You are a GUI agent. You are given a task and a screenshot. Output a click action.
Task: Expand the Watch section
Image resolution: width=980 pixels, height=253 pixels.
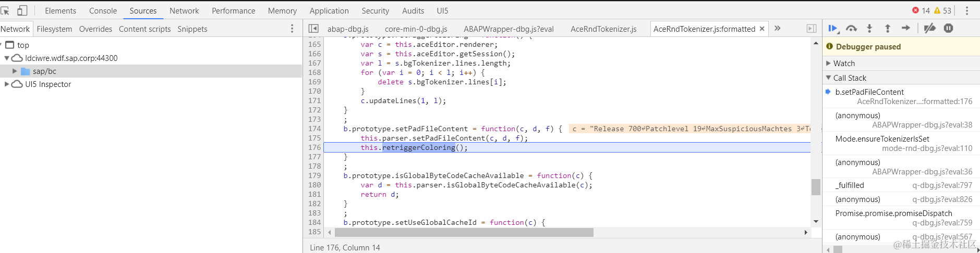point(828,64)
